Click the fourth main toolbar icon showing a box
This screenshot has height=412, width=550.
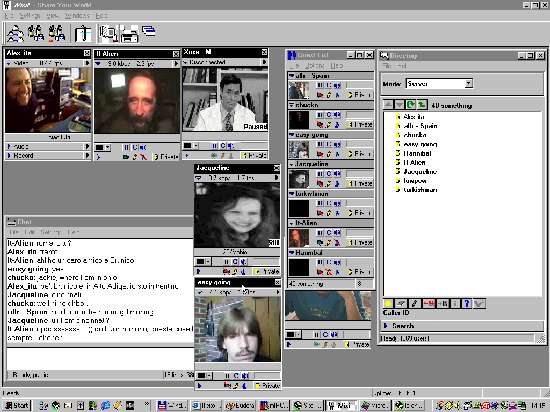pyautogui.click(x=83, y=34)
